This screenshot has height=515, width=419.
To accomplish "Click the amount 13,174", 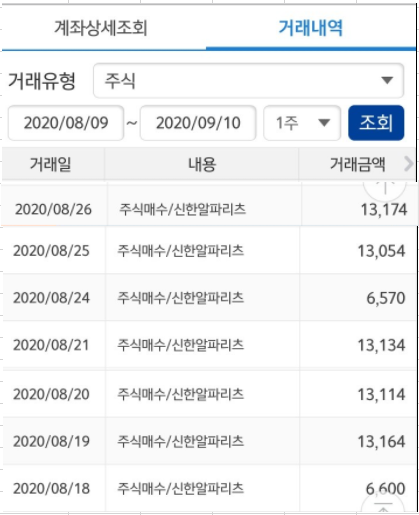I will tap(384, 210).
